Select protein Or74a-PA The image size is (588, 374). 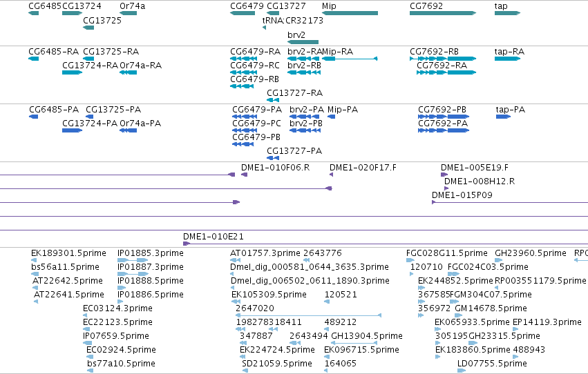tap(129, 130)
